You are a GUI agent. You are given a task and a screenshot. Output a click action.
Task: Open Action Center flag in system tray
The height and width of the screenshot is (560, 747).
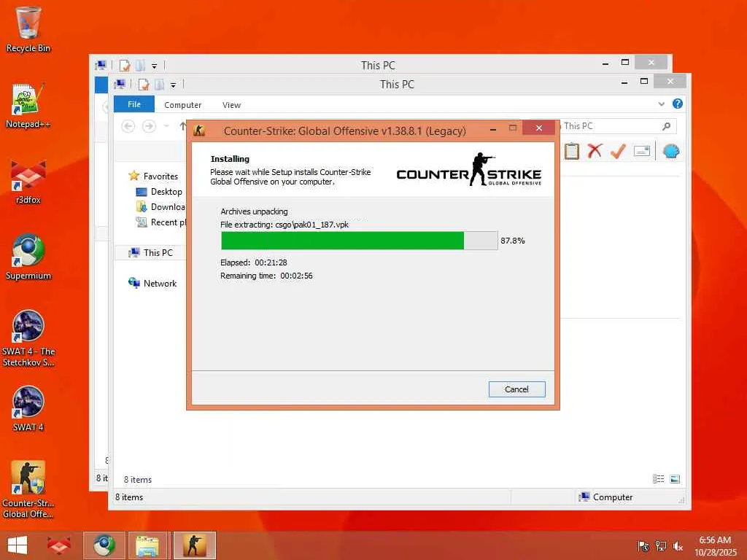[643, 546]
